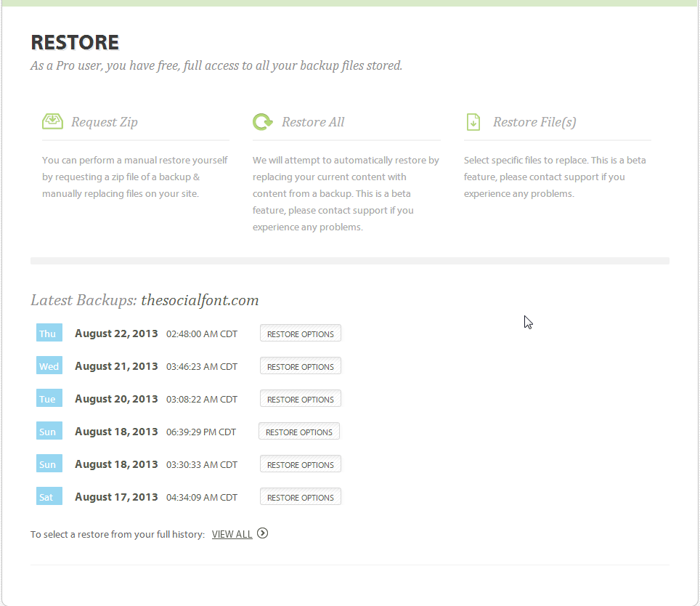Click the 'Latest Backups: thesocialfont.com' heading
The height and width of the screenshot is (606, 700).
point(145,300)
